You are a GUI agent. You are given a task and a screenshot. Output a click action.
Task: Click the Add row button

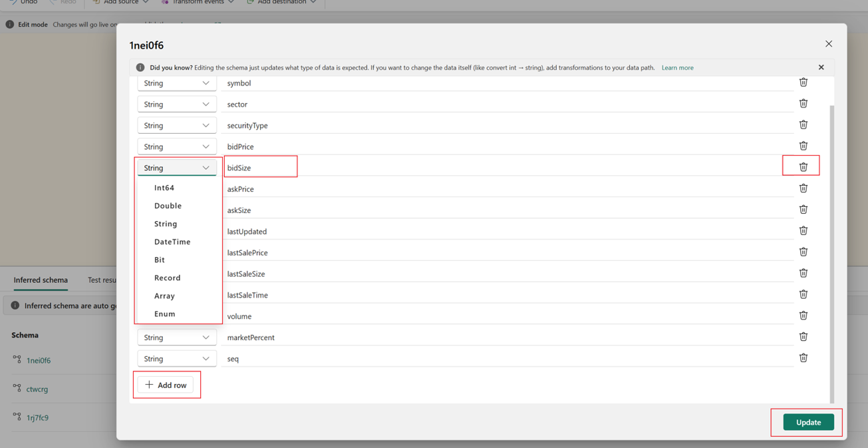pyautogui.click(x=166, y=385)
